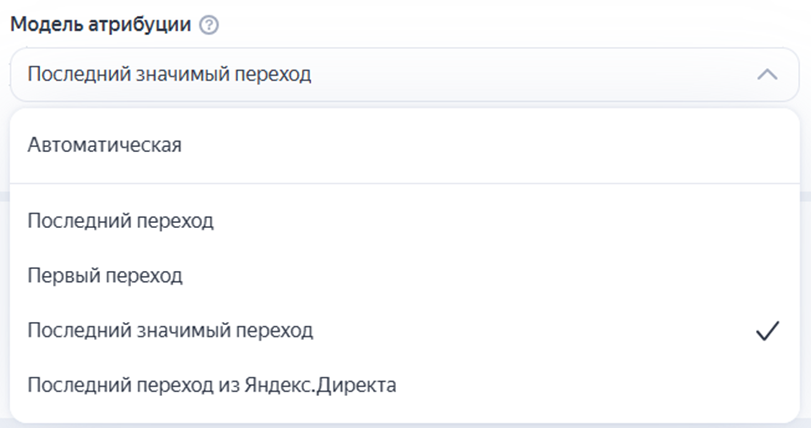This screenshot has width=811, height=428.
Task: Set attribution to first click model
Action: 105,275
